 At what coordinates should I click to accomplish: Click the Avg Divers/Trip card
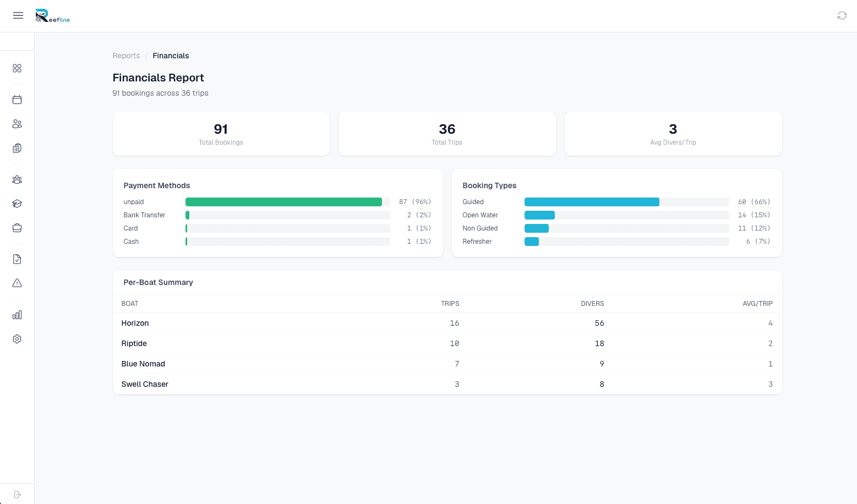pos(673,134)
